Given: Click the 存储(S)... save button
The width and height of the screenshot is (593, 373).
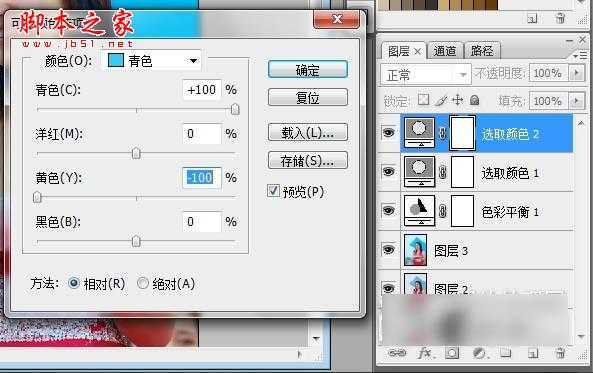Looking at the screenshot, I should [x=308, y=161].
